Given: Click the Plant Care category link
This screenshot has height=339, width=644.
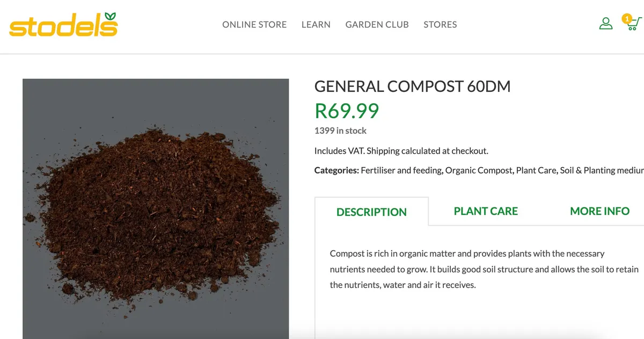Looking at the screenshot, I should [x=535, y=170].
